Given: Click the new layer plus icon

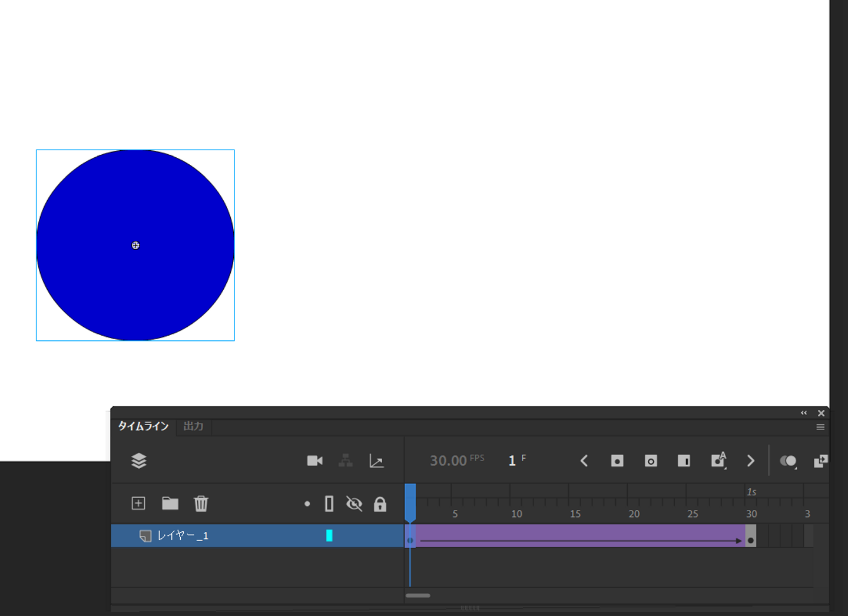Looking at the screenshot, I should 138,504.
